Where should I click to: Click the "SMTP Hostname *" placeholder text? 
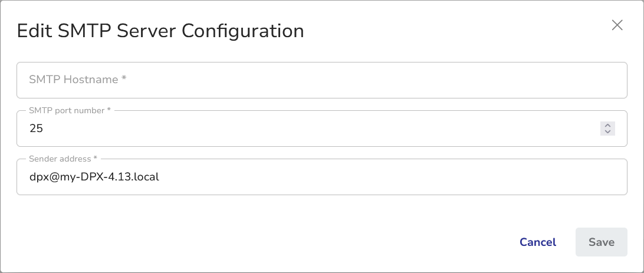tap(78, 80)
